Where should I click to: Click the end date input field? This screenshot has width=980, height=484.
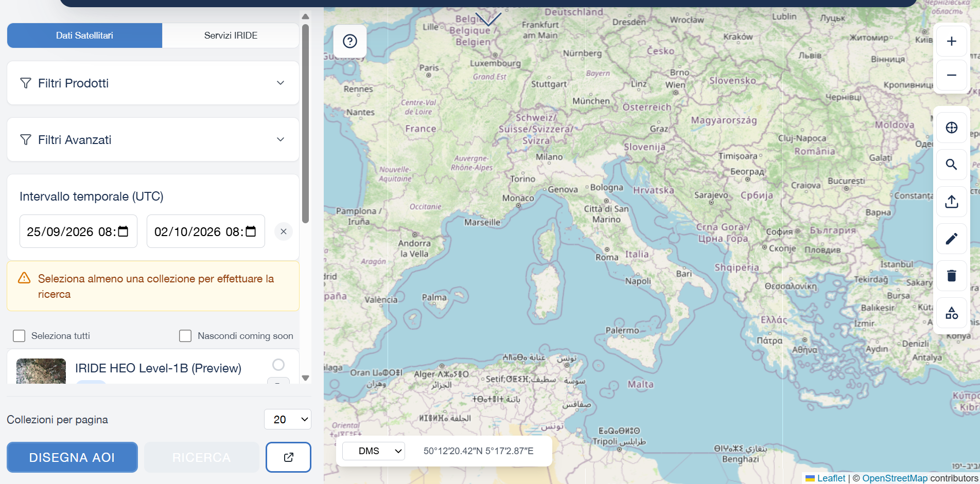(x=206, y=231)
